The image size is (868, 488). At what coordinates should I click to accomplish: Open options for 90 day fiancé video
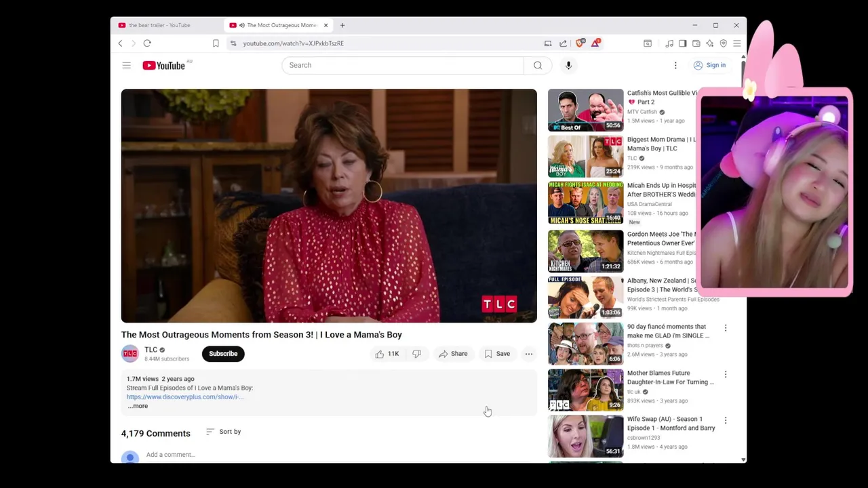726,328
